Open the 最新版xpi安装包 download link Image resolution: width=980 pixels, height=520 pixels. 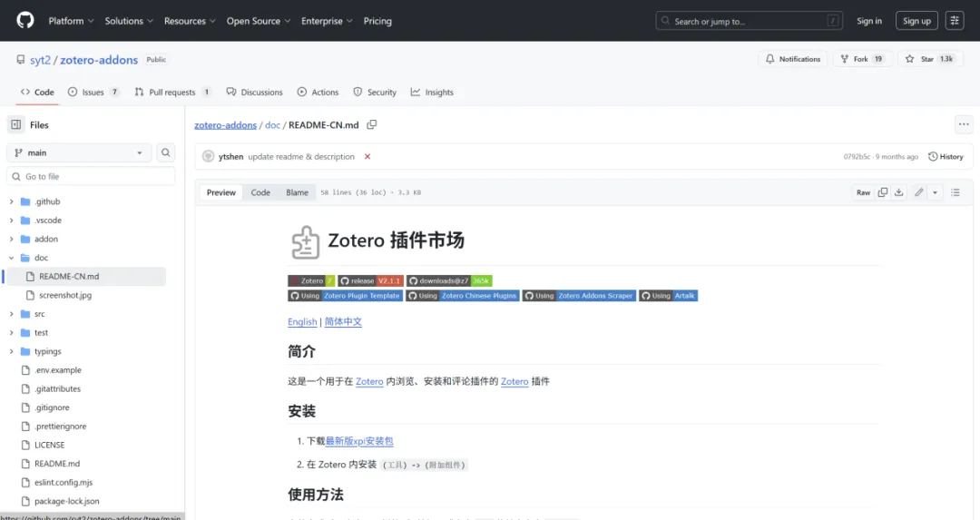(x=359, y=441)
